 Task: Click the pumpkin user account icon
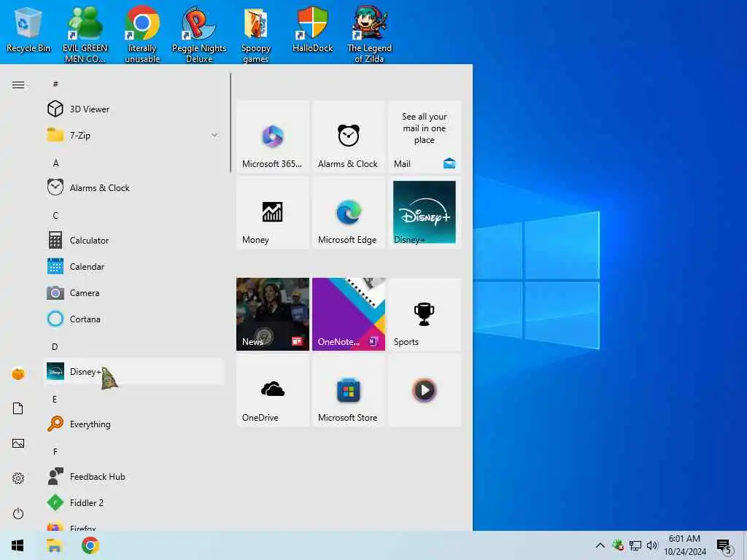(x=18, y=374)
